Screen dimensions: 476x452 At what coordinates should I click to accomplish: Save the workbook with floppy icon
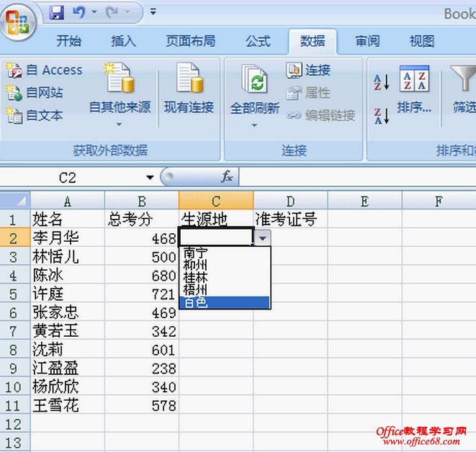(x=57, y=13)
